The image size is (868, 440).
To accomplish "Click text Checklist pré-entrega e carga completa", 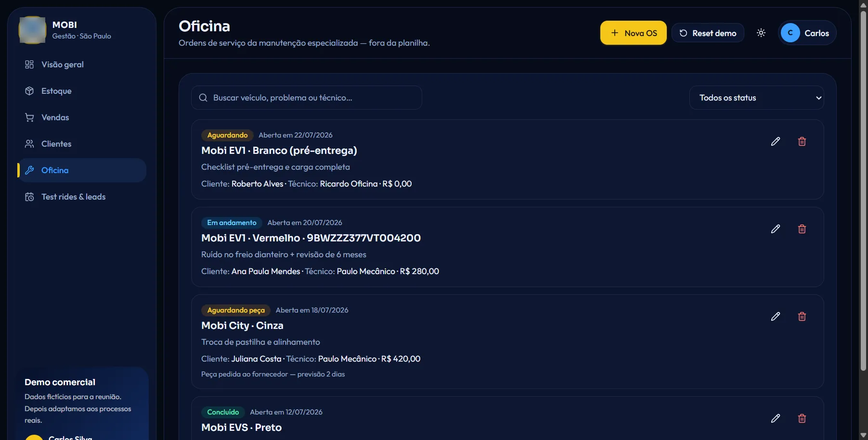I will 275,167.
